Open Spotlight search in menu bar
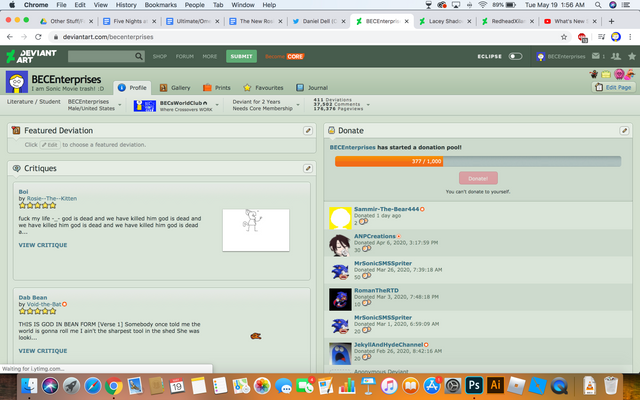This screenshot has width=640, height=400. 598,5
